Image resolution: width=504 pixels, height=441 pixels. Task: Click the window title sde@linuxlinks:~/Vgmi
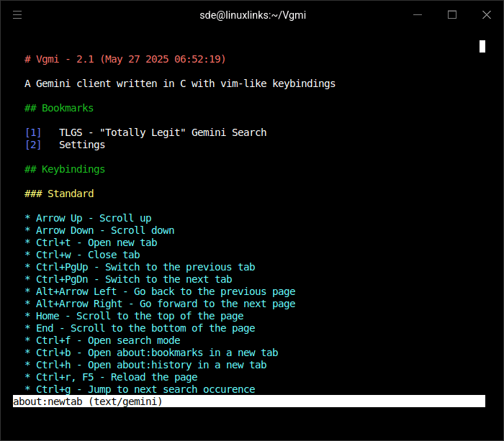click(x=253, y=15)
